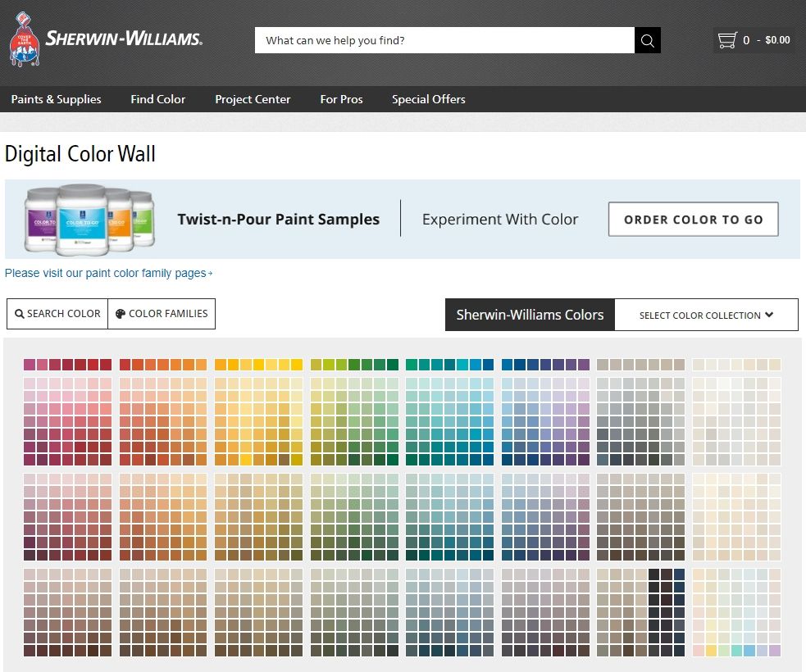Viewport: 806px width, 672px height.
Task: Open the SELECT COLOR COLLECTION dropdown
Action: pos(707,315)
